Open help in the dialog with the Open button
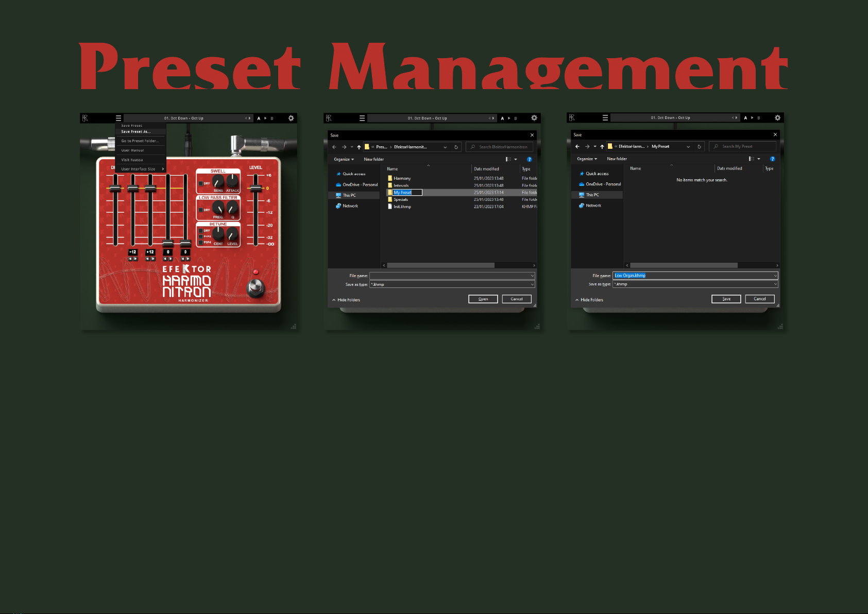The image size is (868, 614). (x=529, y=159)
